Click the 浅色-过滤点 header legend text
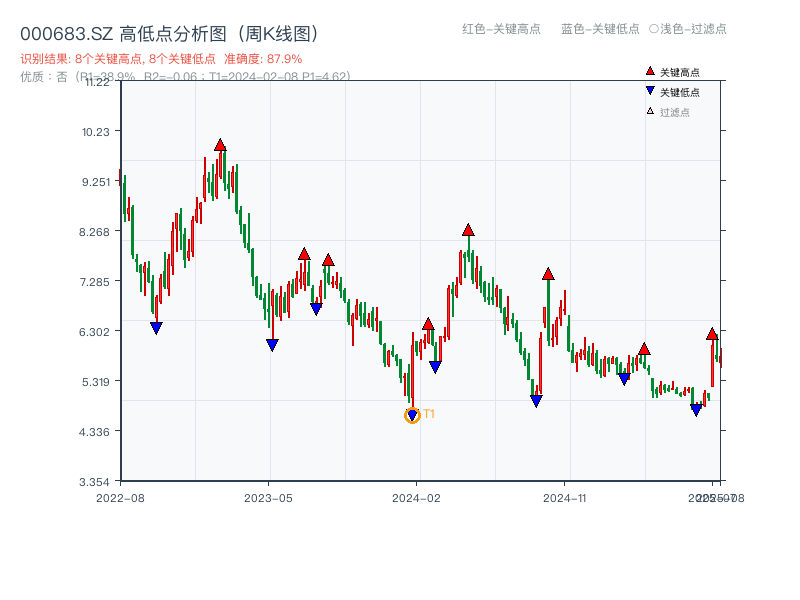 click(693, 29)
